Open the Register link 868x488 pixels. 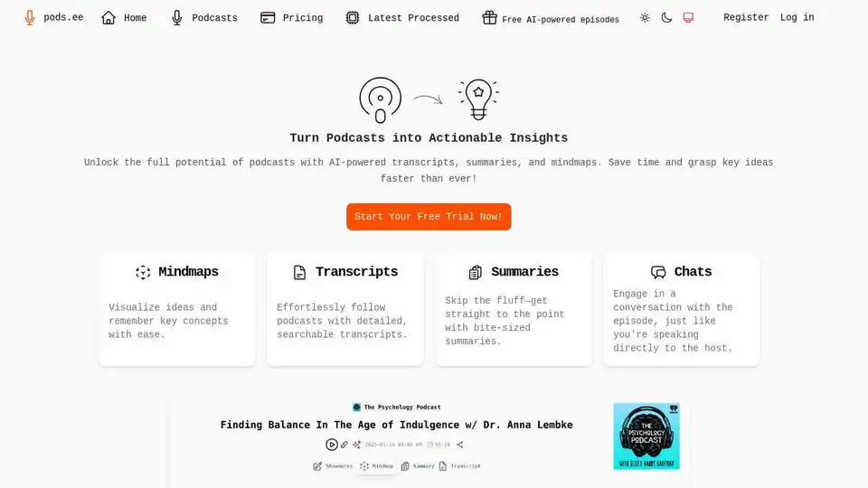tap(746, 17)
